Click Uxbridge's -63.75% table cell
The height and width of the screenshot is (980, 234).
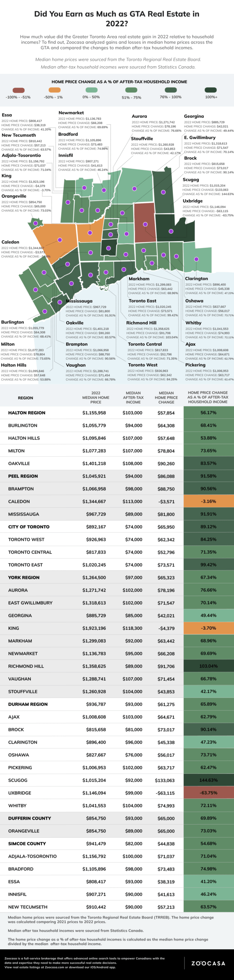click(x=208, y=793)
